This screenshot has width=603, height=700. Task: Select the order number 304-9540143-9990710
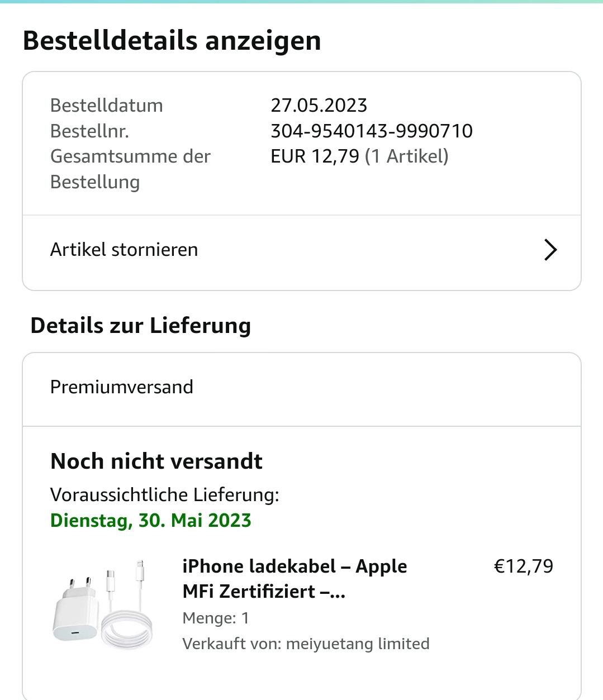point(372,131)
